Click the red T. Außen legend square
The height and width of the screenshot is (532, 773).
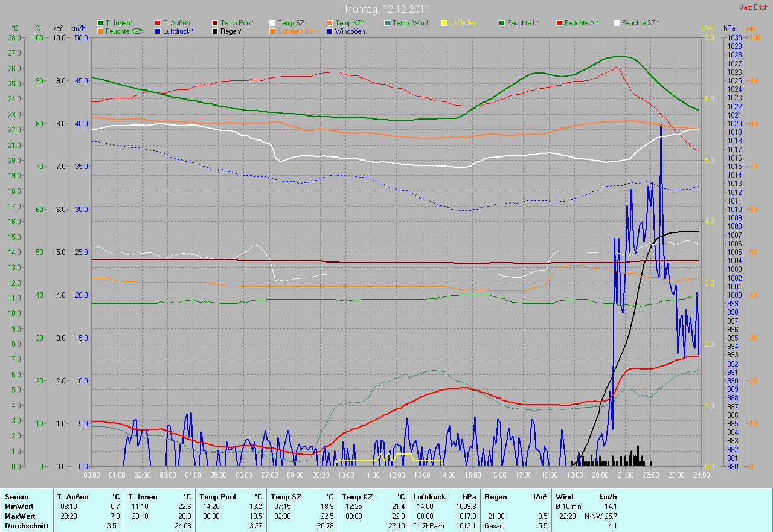tap(158, 23)
